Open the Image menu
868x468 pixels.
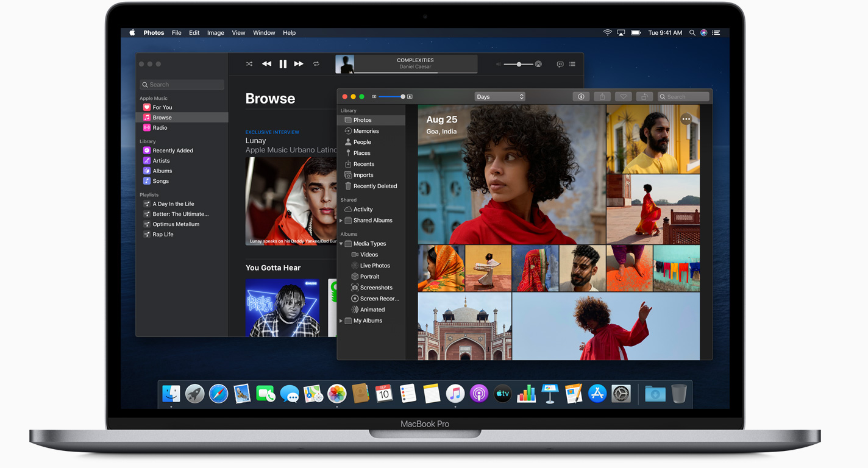[215, 33]
